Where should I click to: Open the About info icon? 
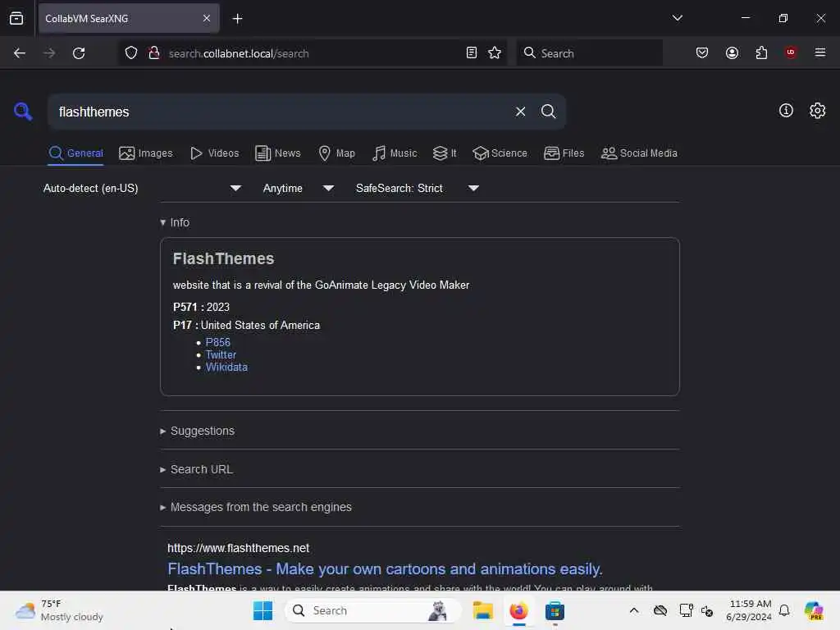tap(786, 111)
